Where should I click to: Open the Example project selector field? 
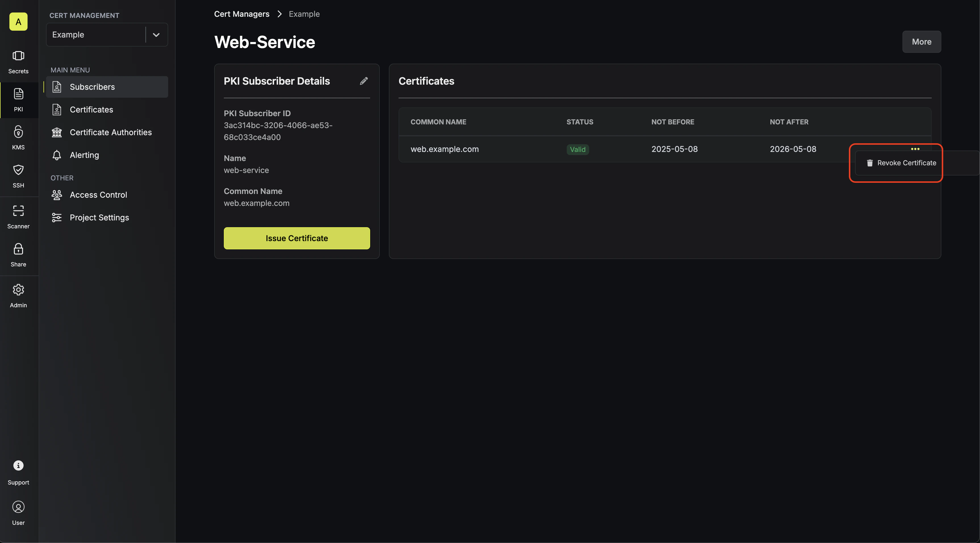click(x=107, y=35)
